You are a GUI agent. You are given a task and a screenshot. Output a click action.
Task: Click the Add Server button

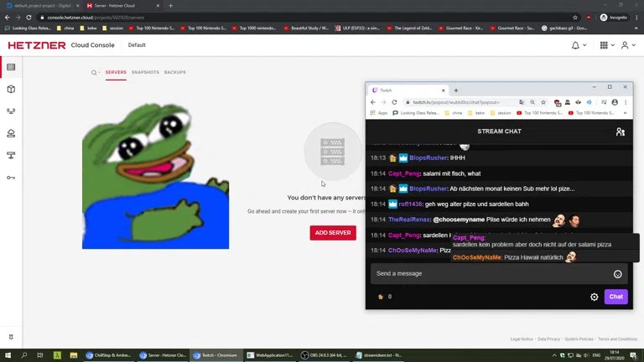(x=333, y=232)
